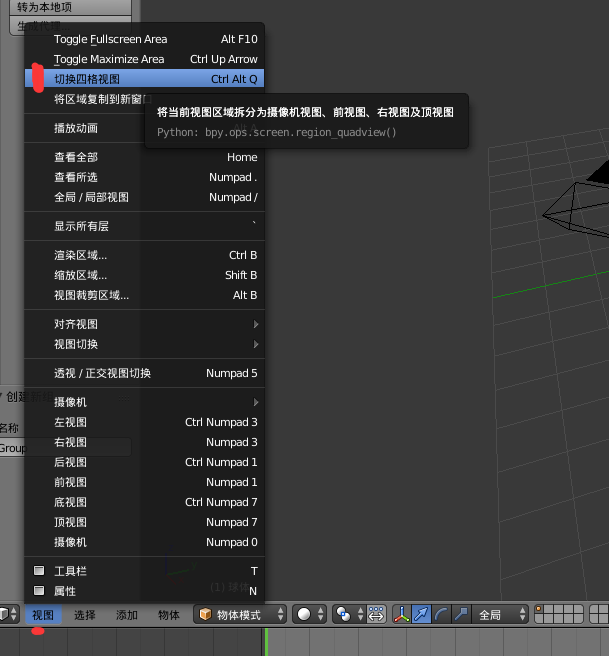Open the 摄像机 submenu with arrow
This screenshot has width=609, height=656.
(x=145, y=402)
